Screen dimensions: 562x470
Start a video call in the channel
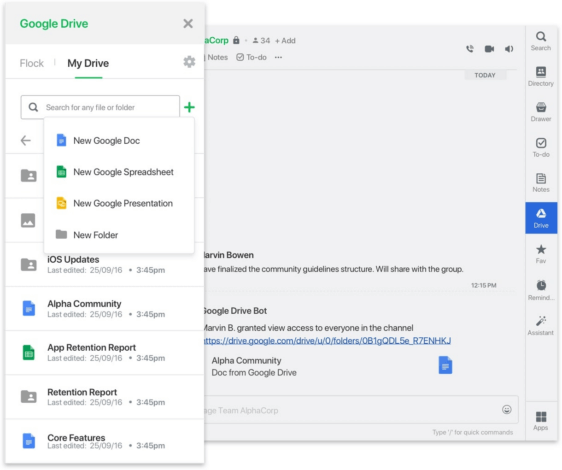coord(489,49)
